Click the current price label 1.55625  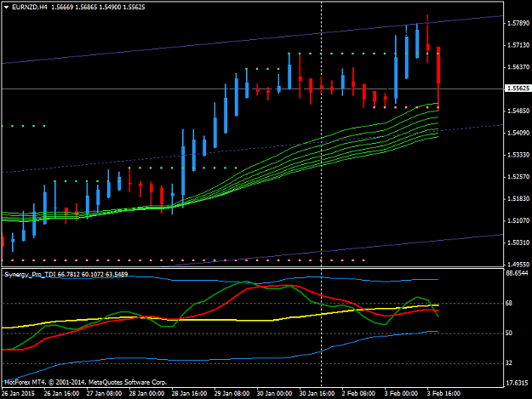click(518, 88)
